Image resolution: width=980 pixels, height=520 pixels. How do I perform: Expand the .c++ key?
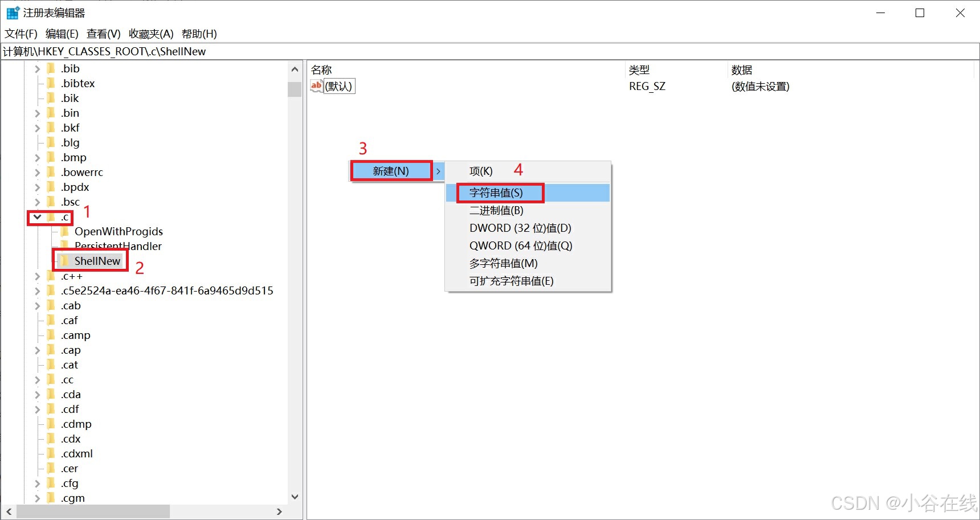tap(38, 276)
